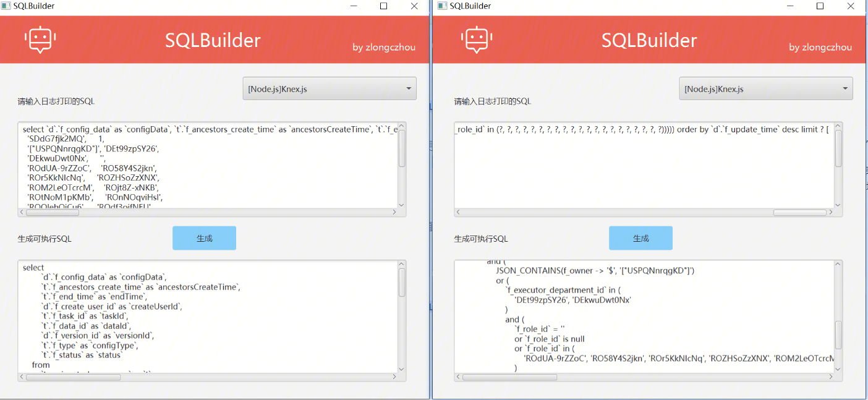Click the 'by zlongczhou' credit text
868x400 pixels.
(384, 47)
